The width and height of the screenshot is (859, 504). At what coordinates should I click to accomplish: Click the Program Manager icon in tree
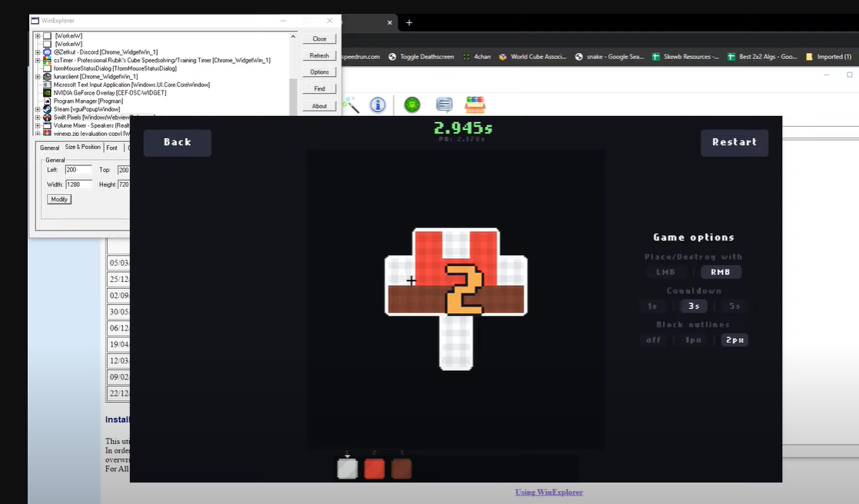pos(47,101)
